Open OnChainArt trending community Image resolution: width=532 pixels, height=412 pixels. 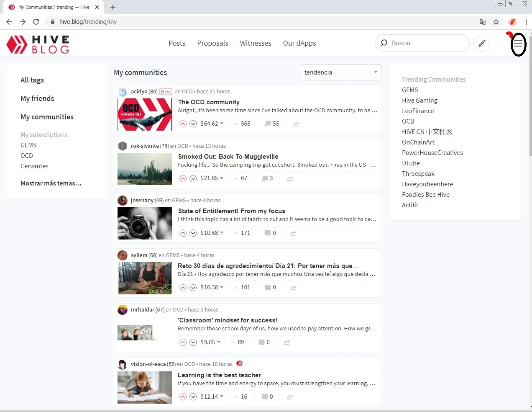pyautogui.click(x=418, y=142)
